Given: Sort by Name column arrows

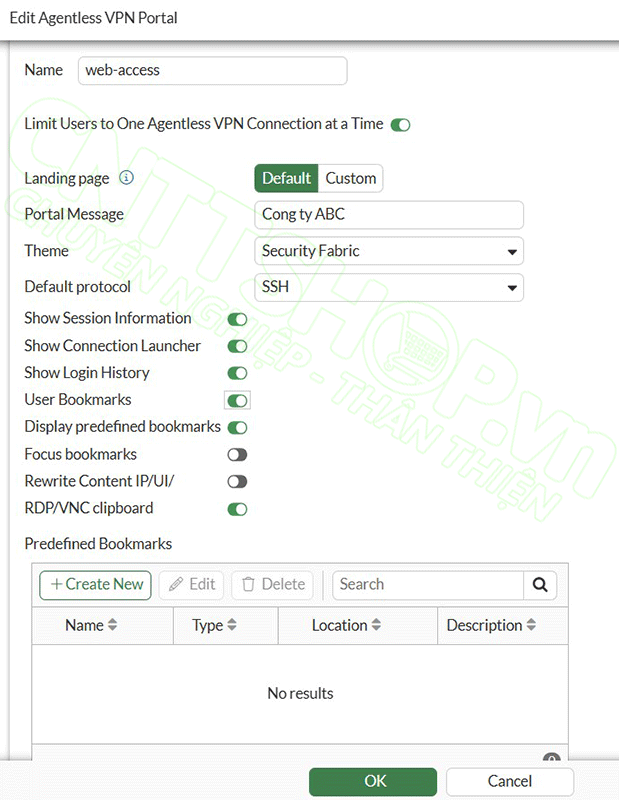Looking at the screenshot, I should pyautogui.click(x=112, y=626).
